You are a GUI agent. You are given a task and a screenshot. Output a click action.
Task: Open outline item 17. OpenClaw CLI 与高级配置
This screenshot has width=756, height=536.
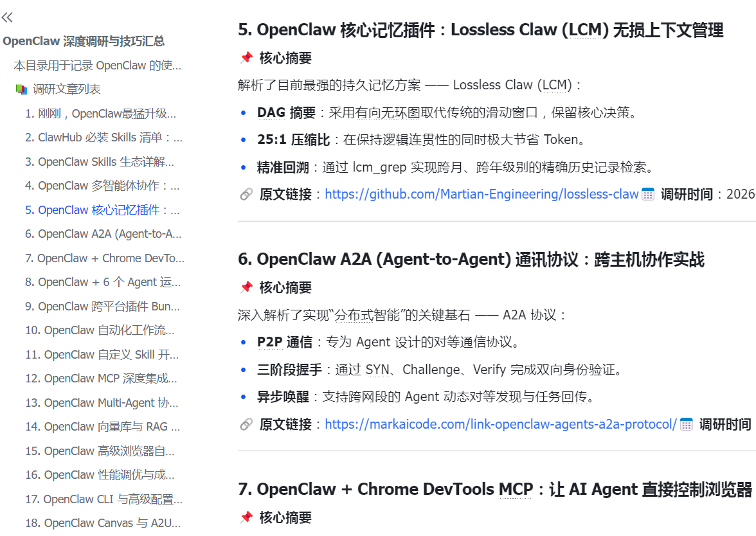[x=104, y=499]
